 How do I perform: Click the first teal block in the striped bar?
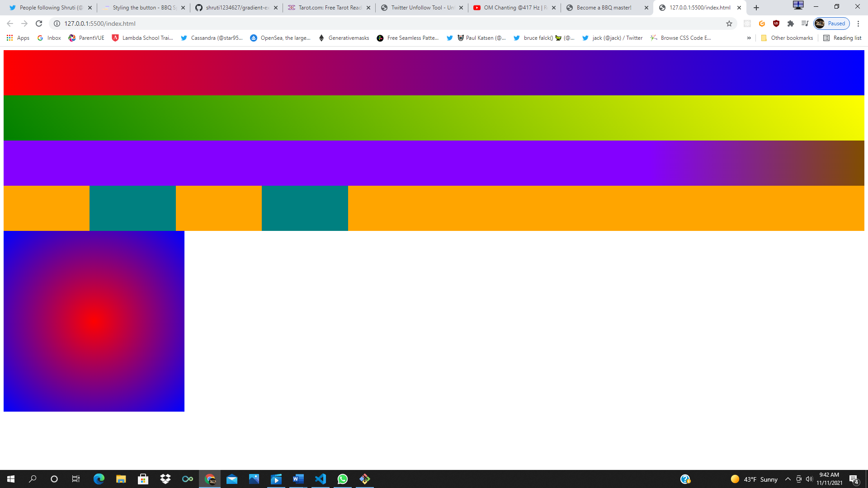[x=132, y=208]
